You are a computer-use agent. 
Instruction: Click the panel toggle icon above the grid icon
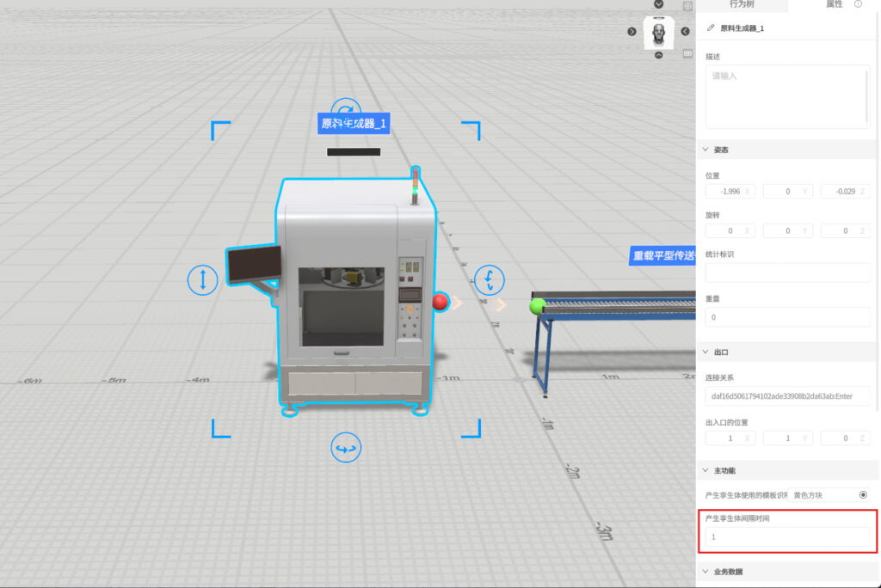pyautogui.click(x=687, y=6)
